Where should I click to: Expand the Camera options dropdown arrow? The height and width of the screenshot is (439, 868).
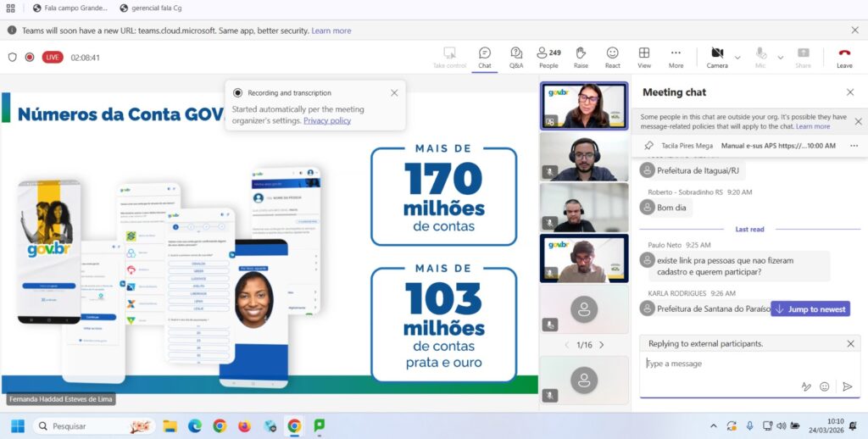(737, 58)
